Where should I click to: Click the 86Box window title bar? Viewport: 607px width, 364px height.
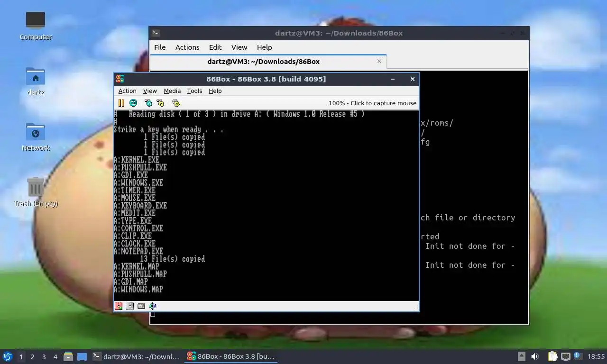coord(266,79)
